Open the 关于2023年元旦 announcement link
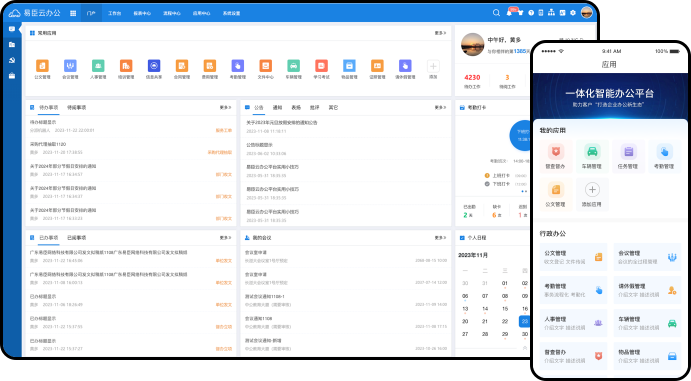This screenshot has width=691, height=381. pos(282,122)
